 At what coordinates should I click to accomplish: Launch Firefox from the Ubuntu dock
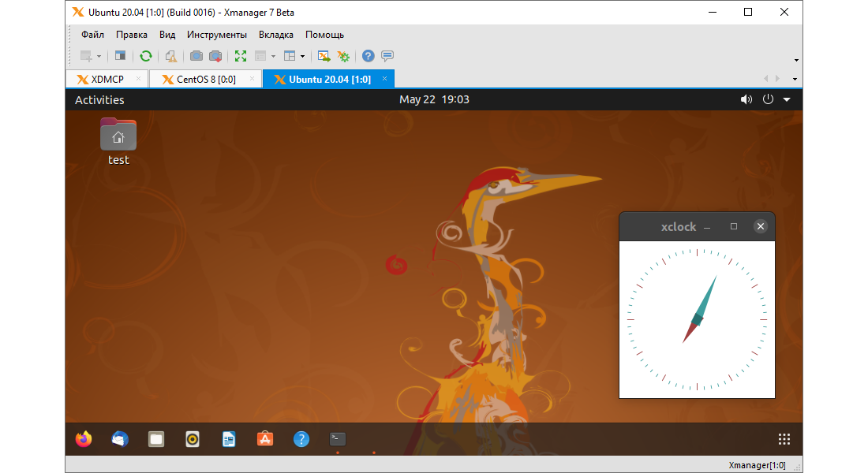[84, 439]
